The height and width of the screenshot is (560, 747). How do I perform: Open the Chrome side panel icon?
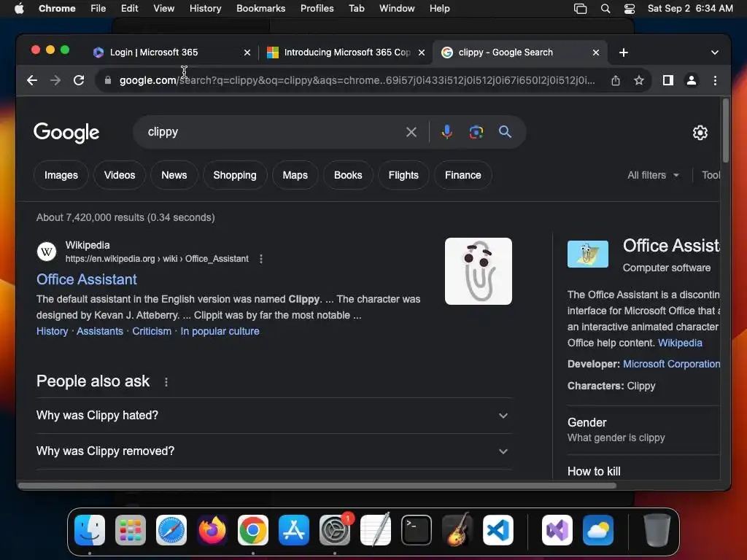(x=668, y=80)
